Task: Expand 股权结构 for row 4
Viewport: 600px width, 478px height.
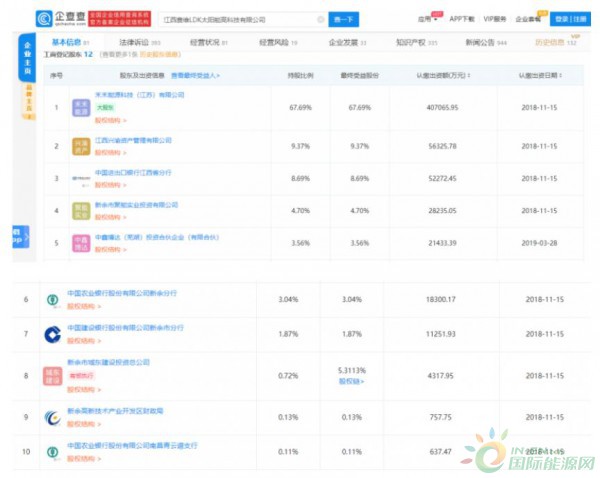Action: pyautogui.click(x=111, y=217)
